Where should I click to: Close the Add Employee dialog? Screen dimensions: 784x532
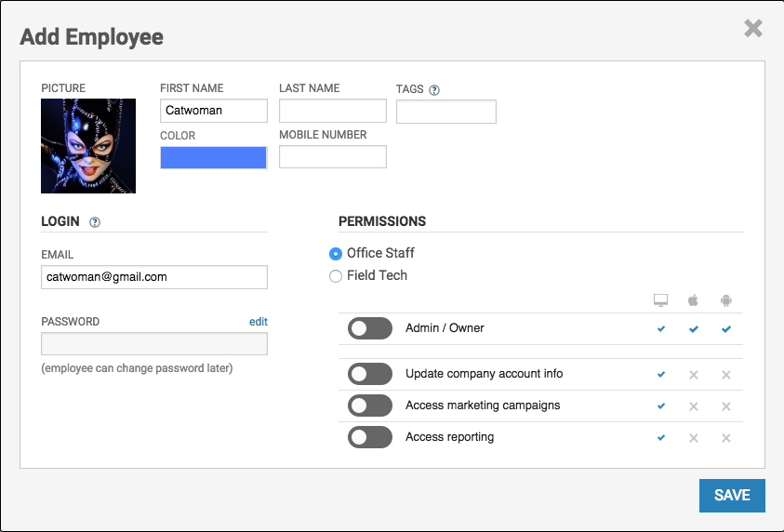(x=753, y=29)
